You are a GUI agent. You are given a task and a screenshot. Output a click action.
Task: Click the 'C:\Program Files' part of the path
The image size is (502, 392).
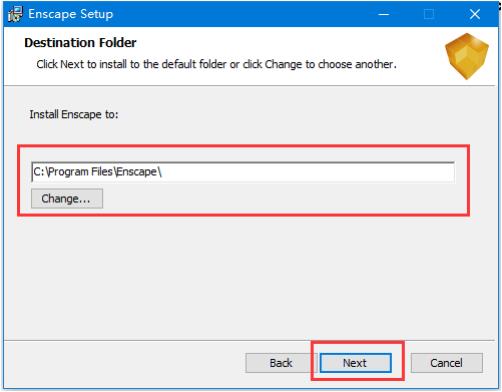click(x=73, y=172)
